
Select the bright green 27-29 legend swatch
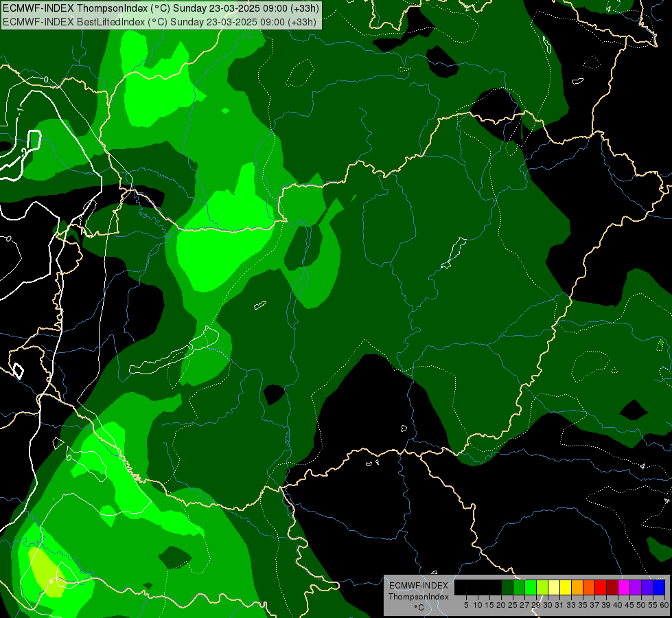(x=531, y=587)
